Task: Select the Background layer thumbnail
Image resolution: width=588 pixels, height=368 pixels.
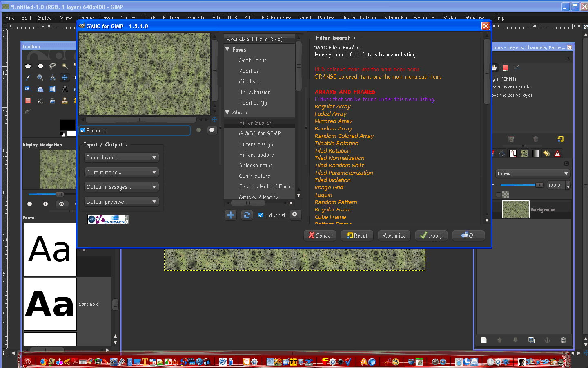Action: click(515, 209)
